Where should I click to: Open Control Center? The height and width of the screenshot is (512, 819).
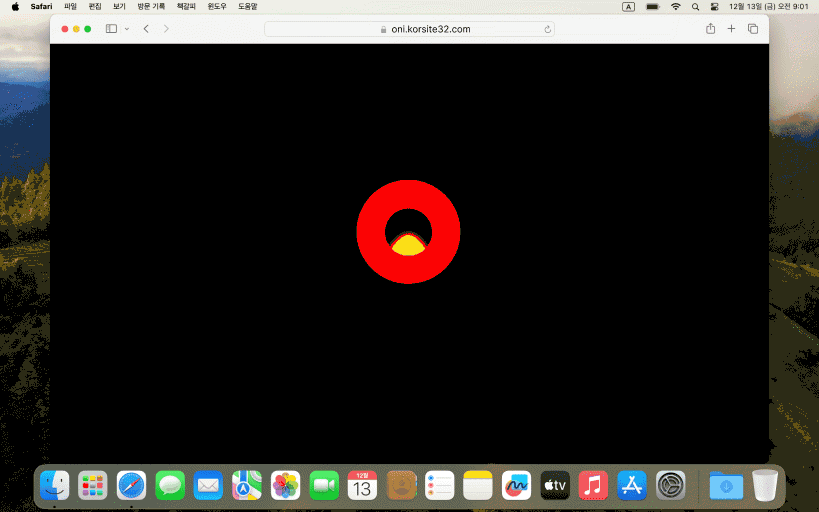[715, 7]
